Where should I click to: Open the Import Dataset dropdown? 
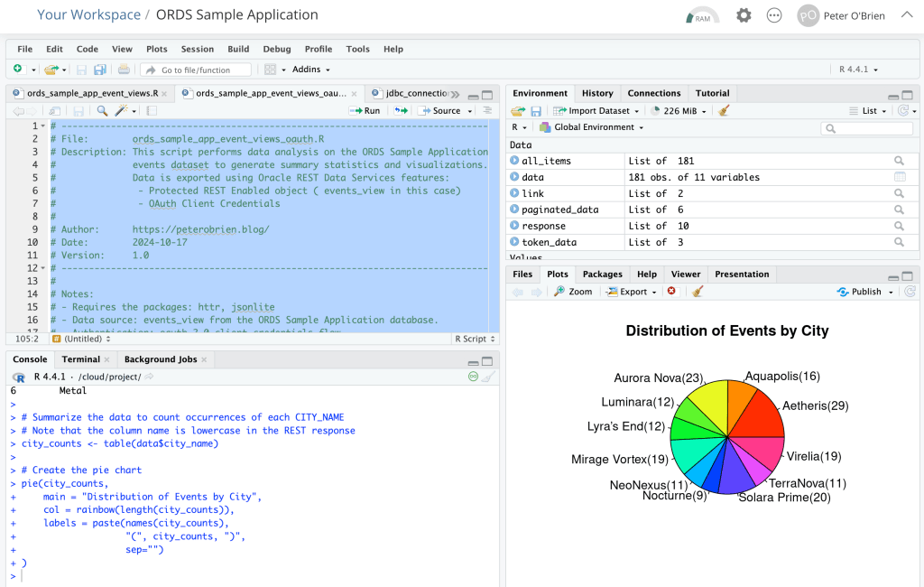pyautogui.click(x=596, y=111)
